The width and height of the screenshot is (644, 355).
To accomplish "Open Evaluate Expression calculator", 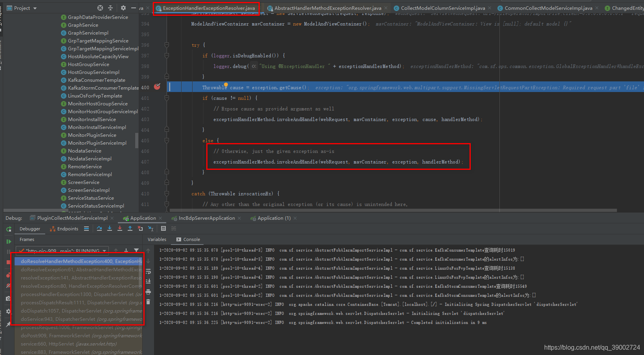I will (x=163, y=228).
